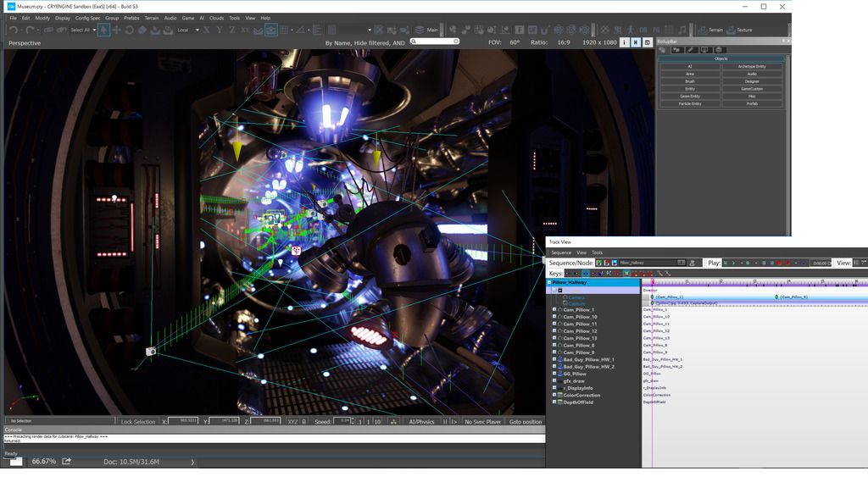Open the angle snap dropdown arrow
The height and width of the screenshot is (488, 868).
point(309,30)
